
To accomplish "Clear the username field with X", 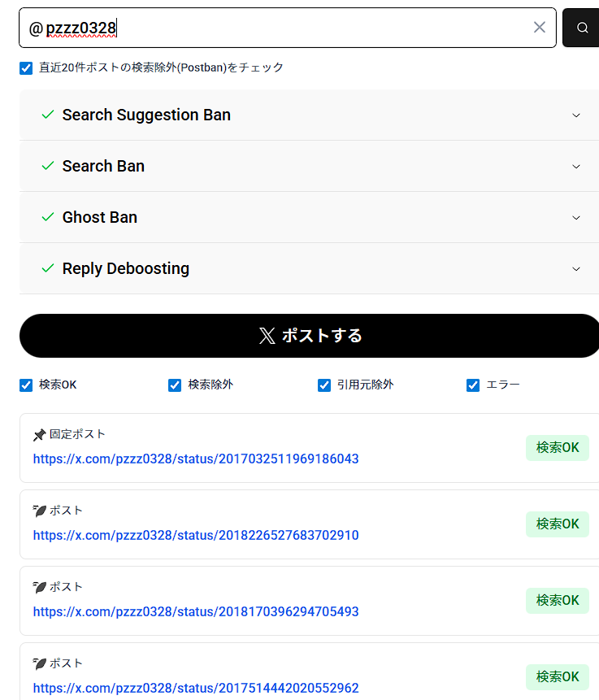I will 539,27.
